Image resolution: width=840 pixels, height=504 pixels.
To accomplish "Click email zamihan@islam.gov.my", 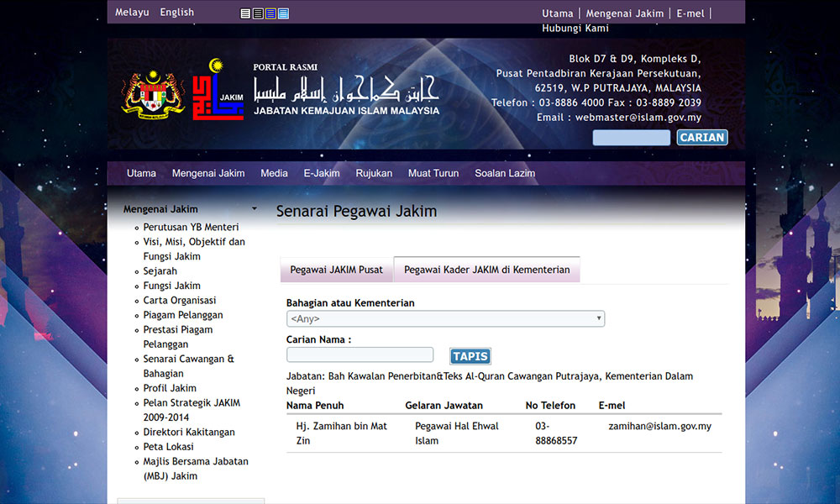I will point(660,427).
